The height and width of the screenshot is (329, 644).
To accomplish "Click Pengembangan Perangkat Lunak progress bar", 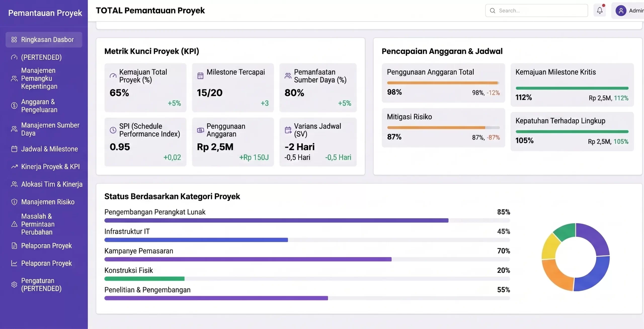I will tap(307, 221).
